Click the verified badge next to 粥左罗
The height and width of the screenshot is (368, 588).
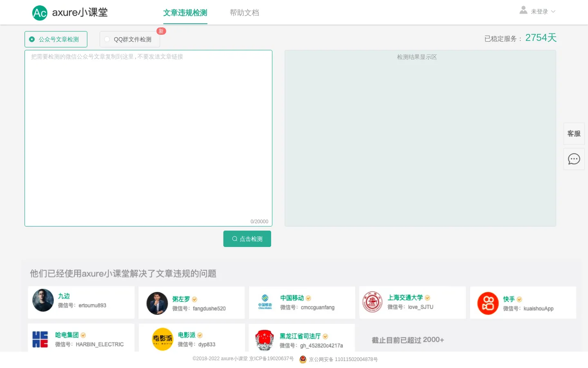click(x=194, y=299)
